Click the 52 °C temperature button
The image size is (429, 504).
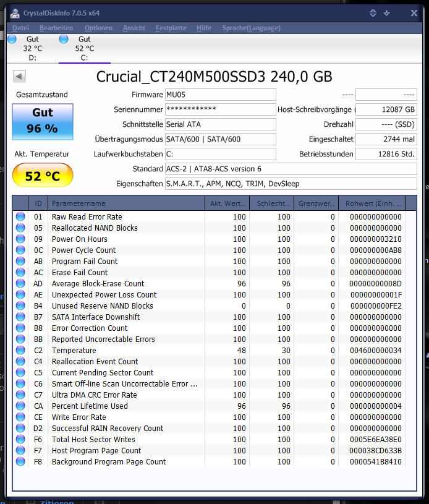click(43, 175)
